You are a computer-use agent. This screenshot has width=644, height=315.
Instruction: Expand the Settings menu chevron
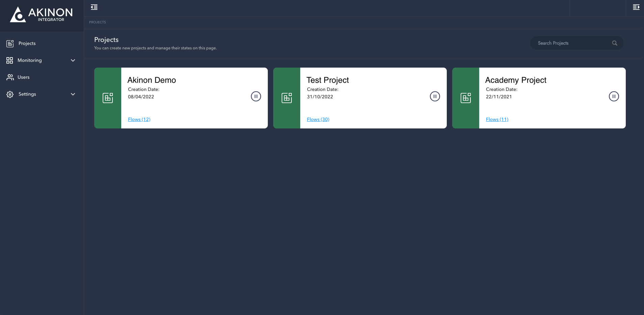[x=73, y=94]
